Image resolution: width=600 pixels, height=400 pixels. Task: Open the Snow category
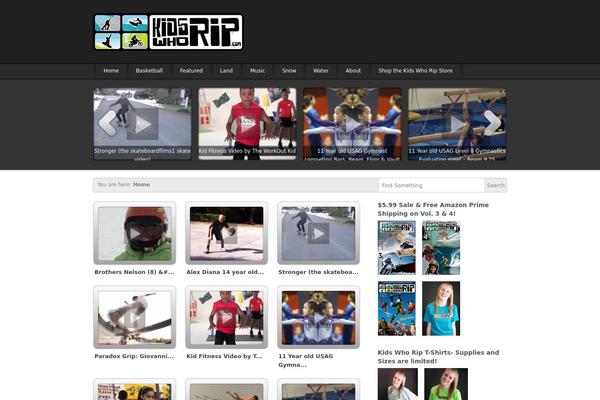[x=289, y=71]
